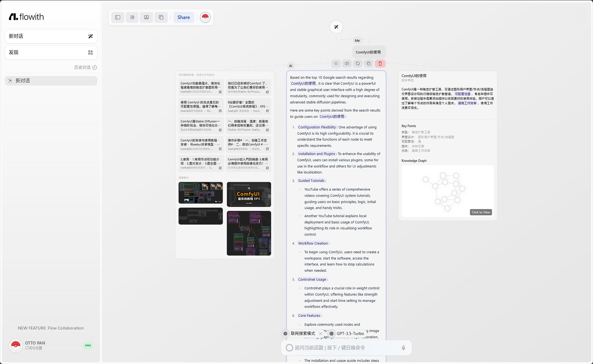Click NEW FEATURE: Flow Collaboration notice
The image size is (593, 364).
pos(51,328)
